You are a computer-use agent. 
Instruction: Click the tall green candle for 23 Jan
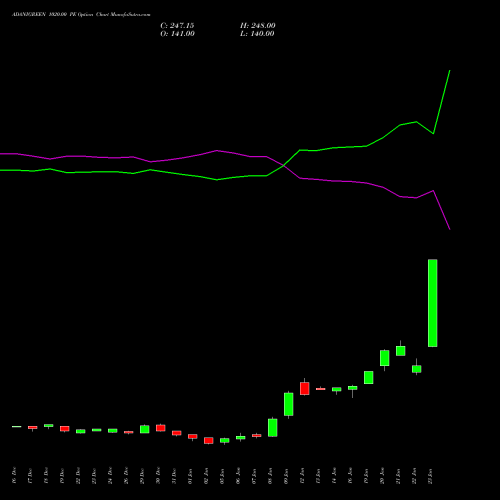click(433, 303)
